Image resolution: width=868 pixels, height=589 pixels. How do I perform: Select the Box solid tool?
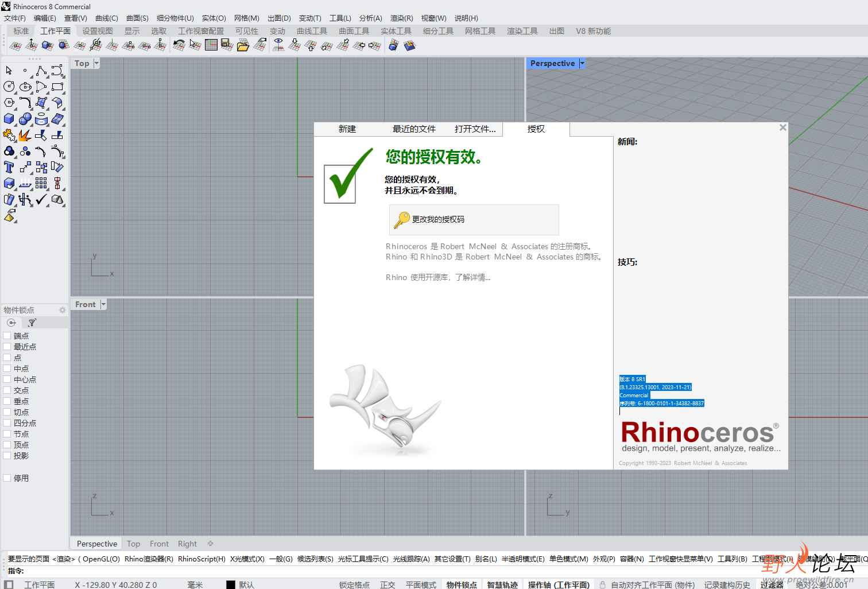click(9, 119)
